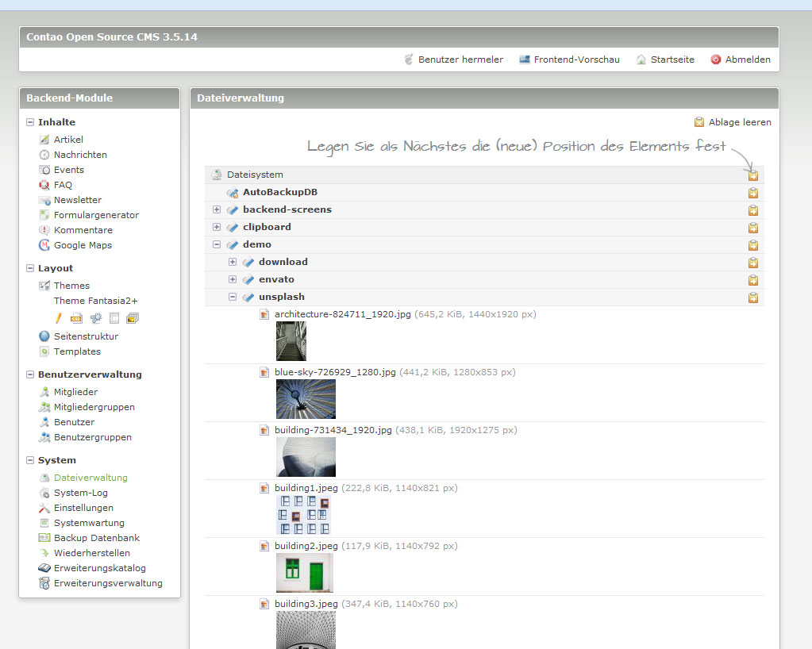Click the image sizes icon under Theme Fantasia2+
Screen dimensions: 812x649
pos(132,318)
